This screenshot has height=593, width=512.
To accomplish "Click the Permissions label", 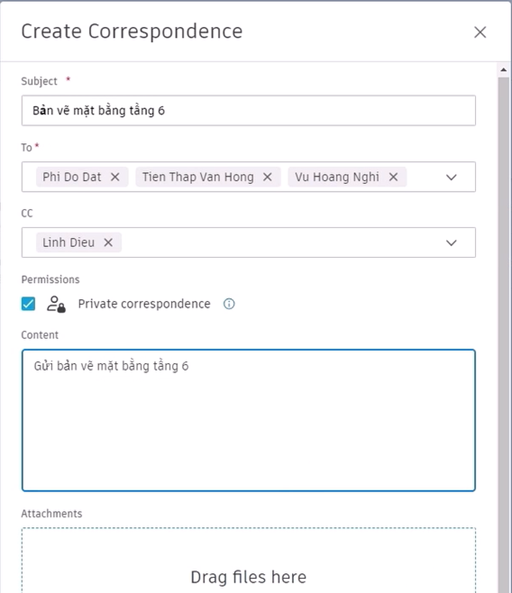I will (x=50, y=279).
